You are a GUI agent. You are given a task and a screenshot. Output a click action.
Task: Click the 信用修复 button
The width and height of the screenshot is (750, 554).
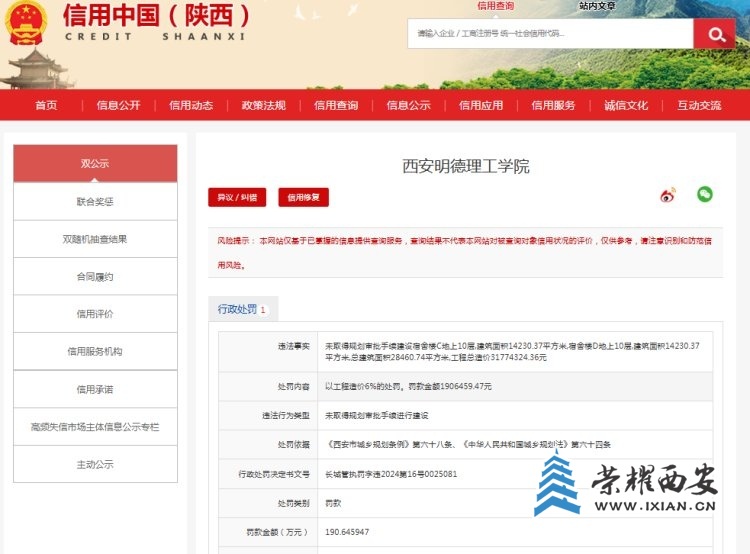[303, 197]
